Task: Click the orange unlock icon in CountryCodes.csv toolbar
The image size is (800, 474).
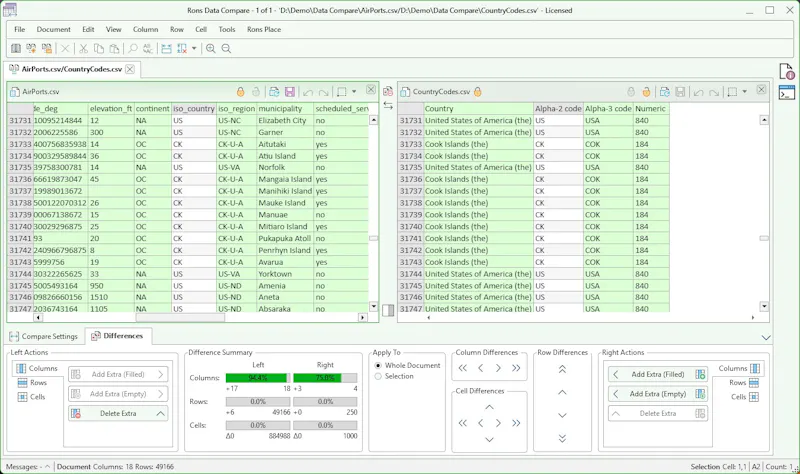Action: pyautogui.click(x=646, y=92)
